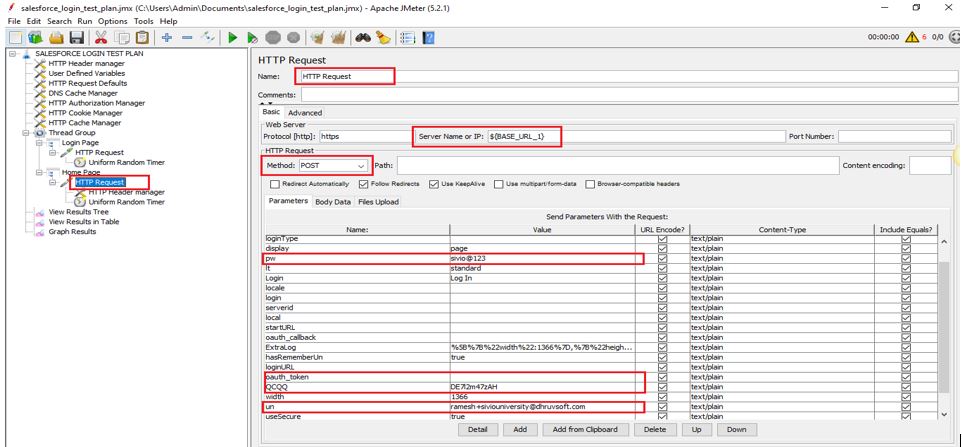This screenshot has width=962, height=447.
Task: Enable Use multipart/form-data checkbox
Action: (499, 184)
